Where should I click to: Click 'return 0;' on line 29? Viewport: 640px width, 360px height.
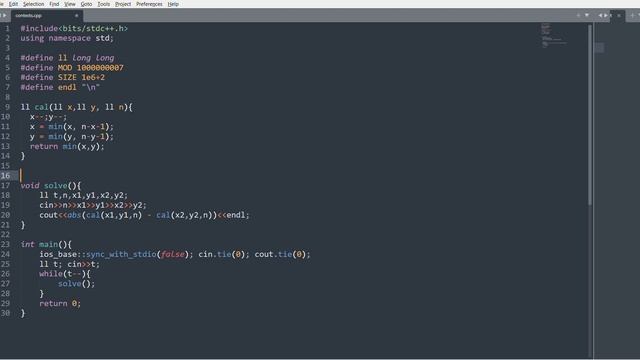[x=60, y=303]
